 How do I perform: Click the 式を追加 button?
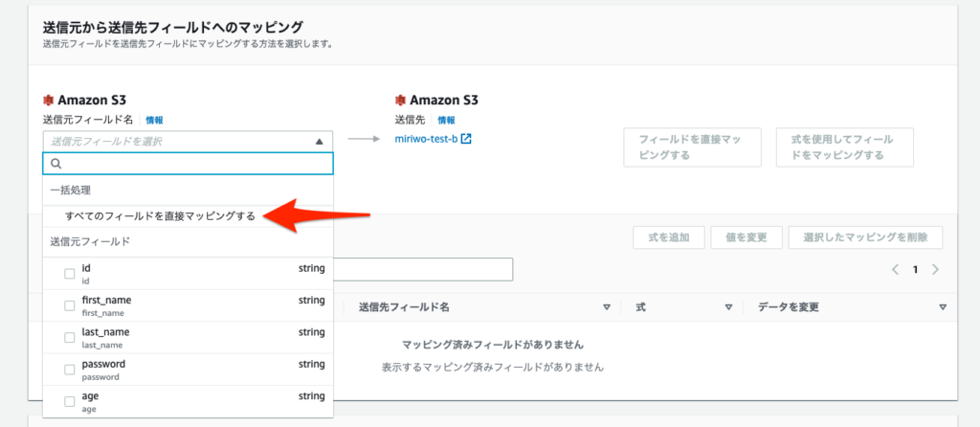pos(669,237)
